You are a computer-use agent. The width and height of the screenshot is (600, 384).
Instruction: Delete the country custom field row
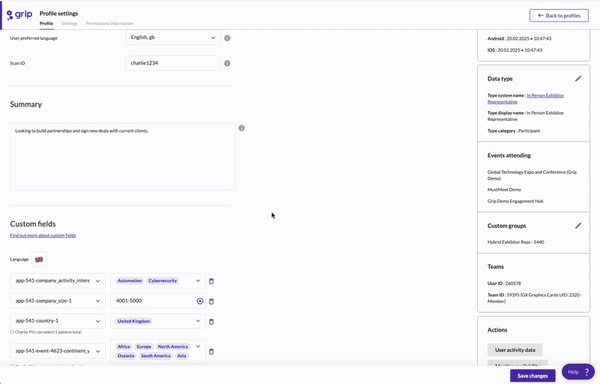tap(211, 322)
